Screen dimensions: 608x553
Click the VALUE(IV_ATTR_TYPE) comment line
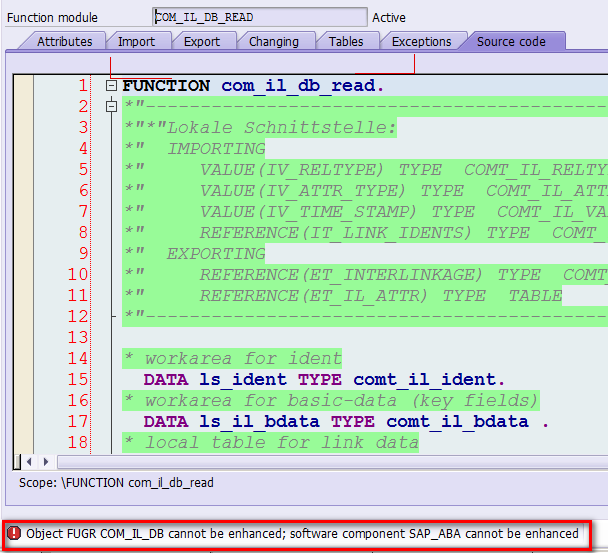[x=365, y=190]
